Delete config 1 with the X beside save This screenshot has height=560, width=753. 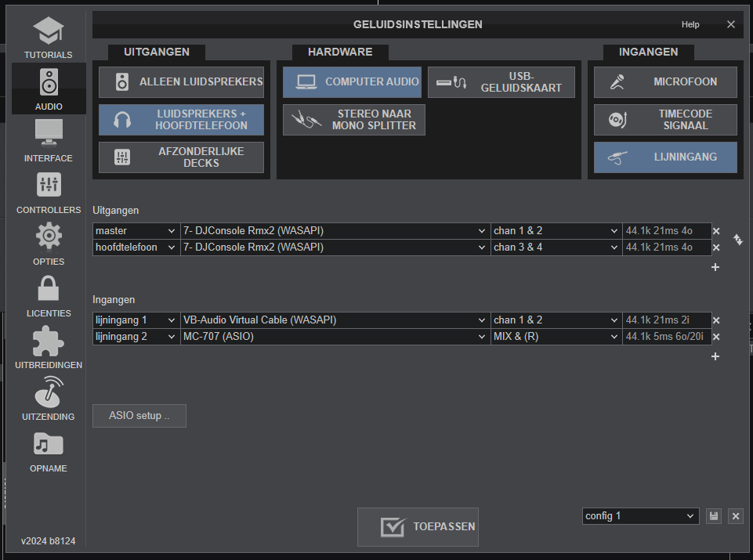pos(736,516)
